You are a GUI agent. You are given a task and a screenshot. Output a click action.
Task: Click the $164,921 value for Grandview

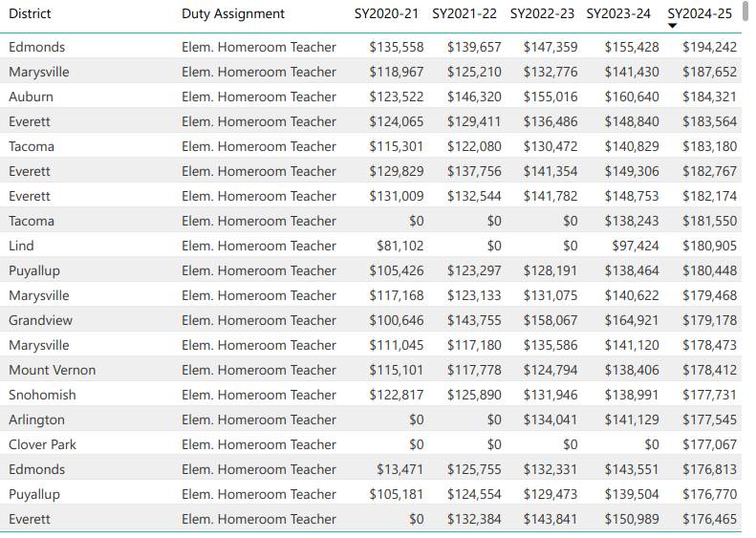[631, 320]
